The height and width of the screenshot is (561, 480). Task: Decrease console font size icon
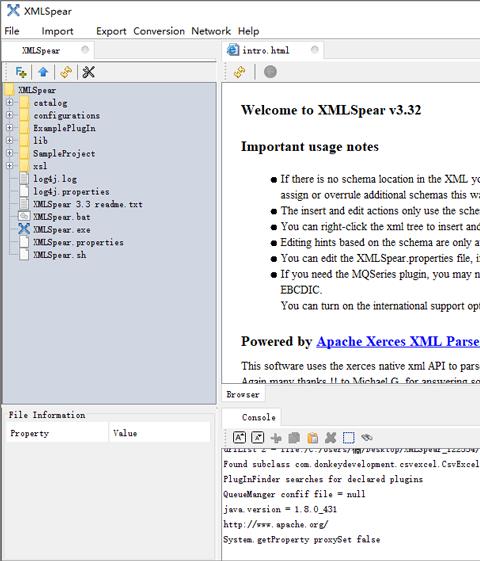pos(258,437)
